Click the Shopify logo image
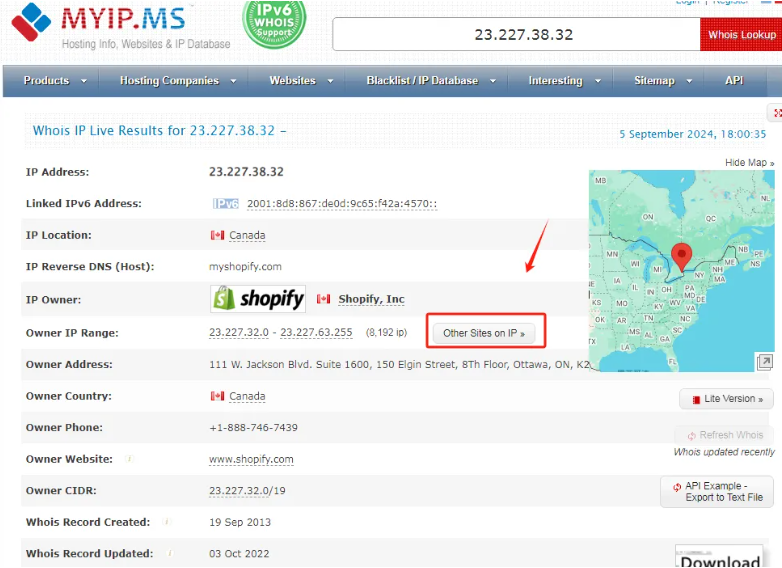The image size is (782, 568). pyautogui.click(x=258, y=299)
